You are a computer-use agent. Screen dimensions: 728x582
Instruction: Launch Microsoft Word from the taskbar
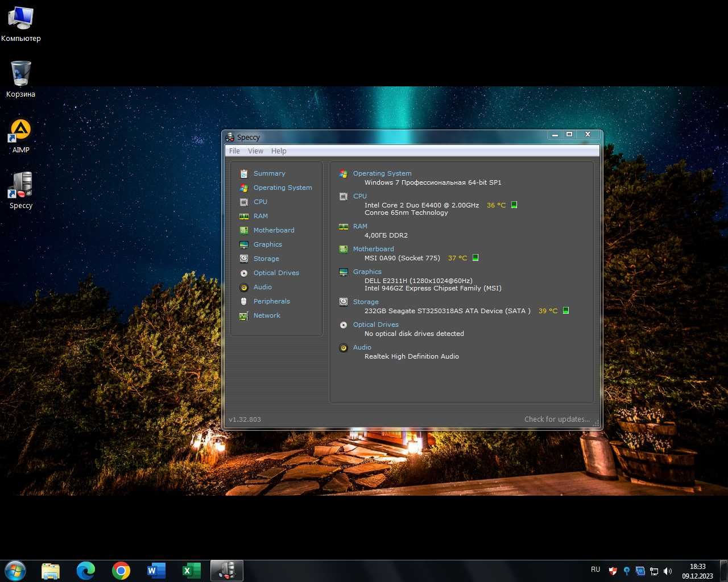(x=156, y=571)
